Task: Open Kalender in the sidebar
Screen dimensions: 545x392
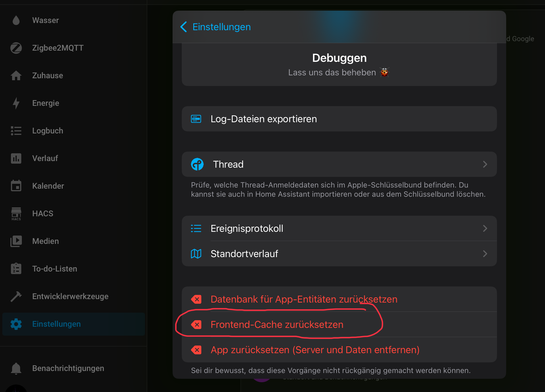Action: (x=73, y=186)
